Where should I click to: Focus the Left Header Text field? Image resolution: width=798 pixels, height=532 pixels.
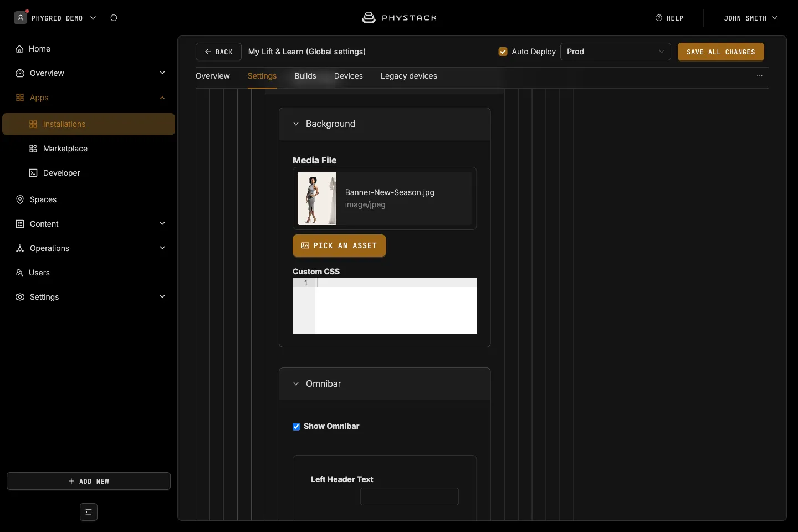pyautogui.click(x=410, y=497)
